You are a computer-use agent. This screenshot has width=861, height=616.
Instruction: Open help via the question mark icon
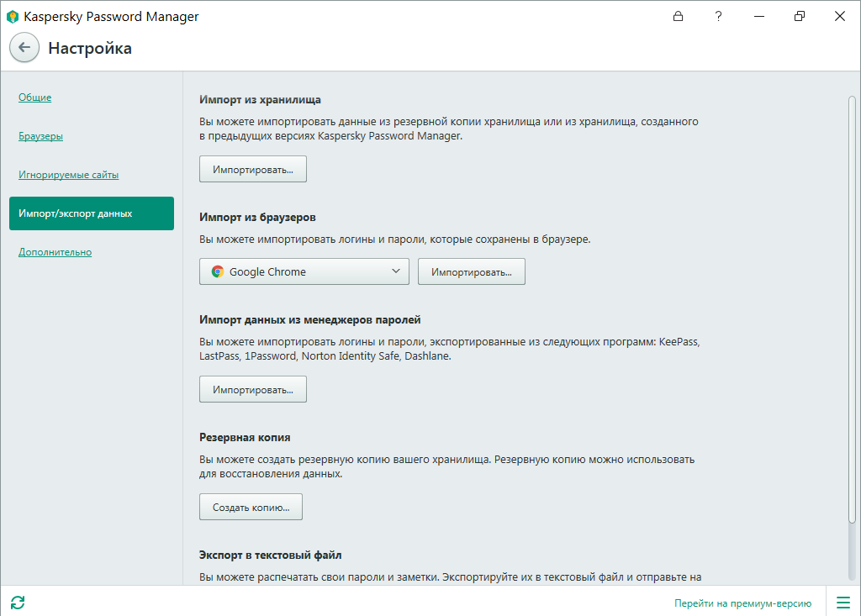tap(718, 16)
